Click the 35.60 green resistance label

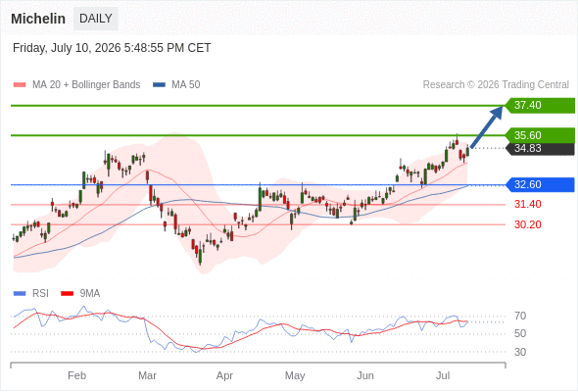pyautogui.click(x=540, y=135)
